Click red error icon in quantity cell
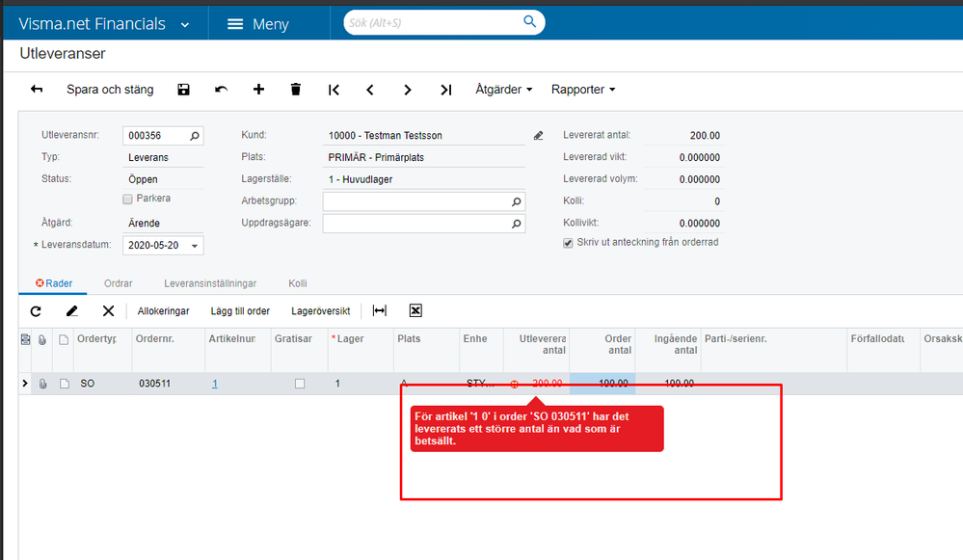 coord(515,385)
